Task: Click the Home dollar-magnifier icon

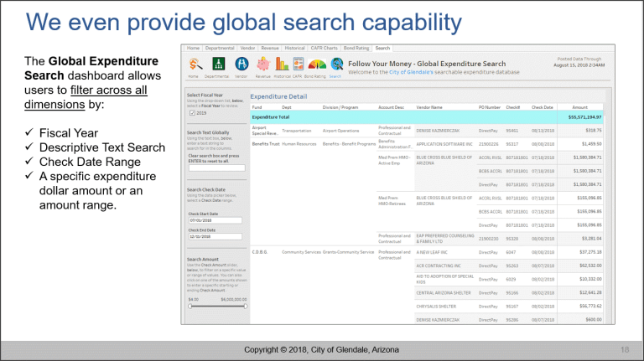Action: pyautogui.click(x=195, y=64)
